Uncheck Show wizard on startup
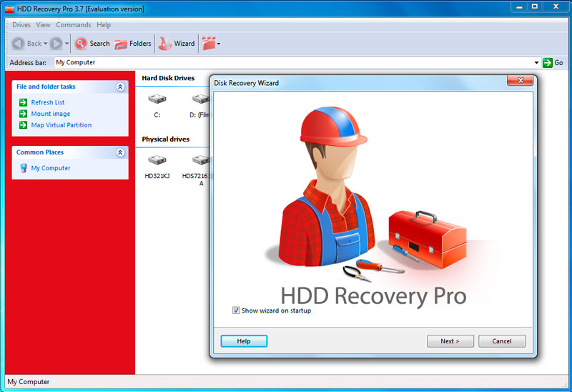The width and height of the screenshot is (572, 392). (x=236, y=310)
